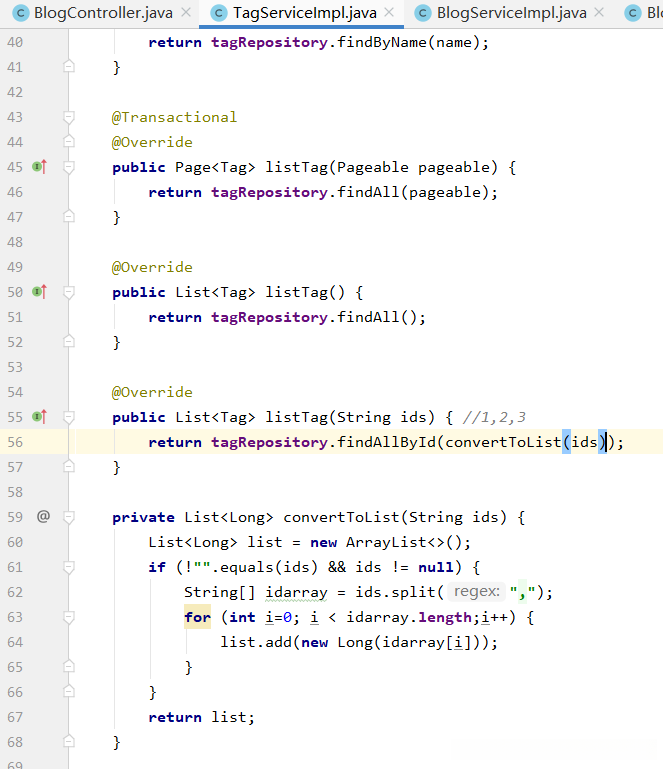The height and width of the screenshot is (769, 663).
Task: Click fold end marker on line 68
Action: pos(69,742)
